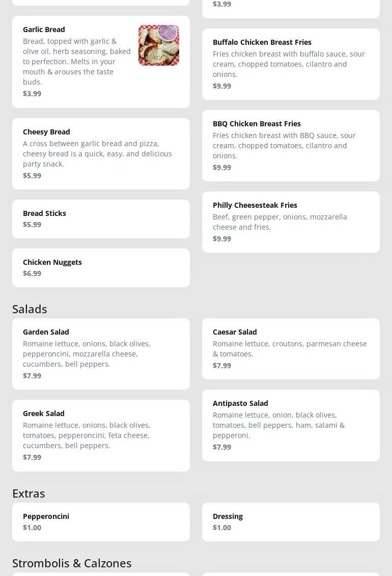Select the Chicken Nuggets item

pyautogui.click(x=101, y=267)
